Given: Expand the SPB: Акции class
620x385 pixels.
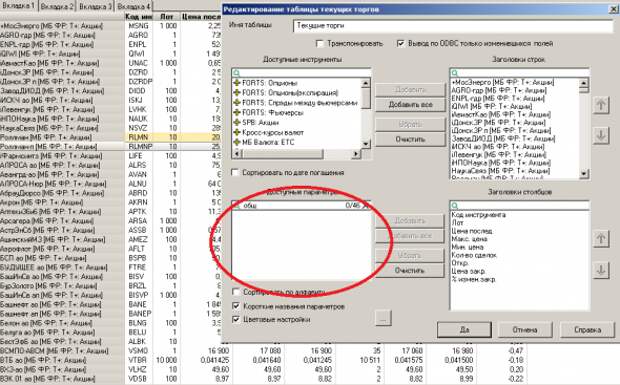Looking at the screenshot, I should coord(237,123).
